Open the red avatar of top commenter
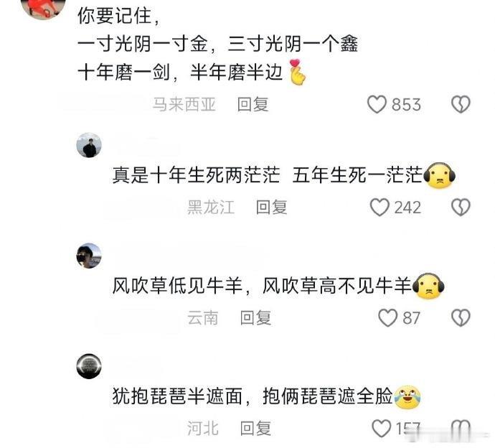Screen dimensions: 495x448 (43, 8)
